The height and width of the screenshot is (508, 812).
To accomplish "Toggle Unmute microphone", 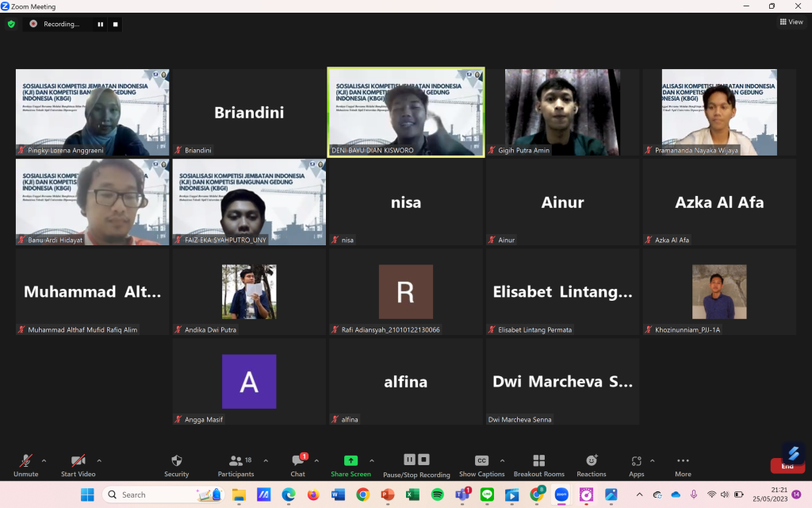I will pyautogui.click(x=25, y=464).
